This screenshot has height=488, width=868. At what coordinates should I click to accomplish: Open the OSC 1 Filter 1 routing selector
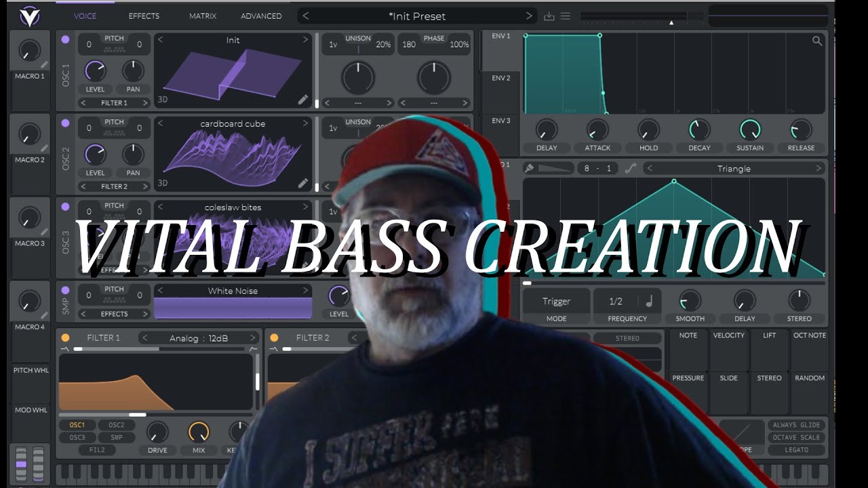pos(114,103)
